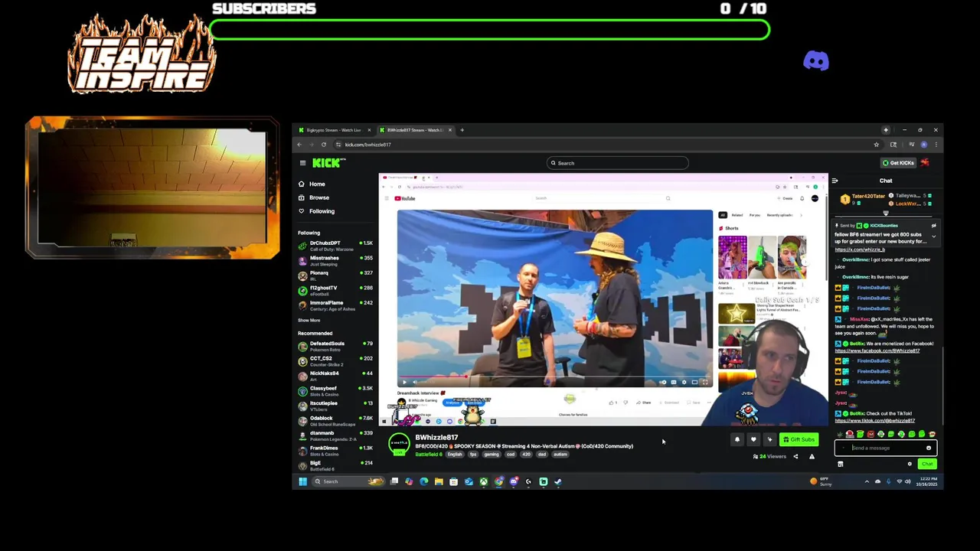Open DrChubzDPT channel in Following list
Image resolution: width=980 pixels, height=551 pixels.
pyautogui.click(x=335, y=246)
